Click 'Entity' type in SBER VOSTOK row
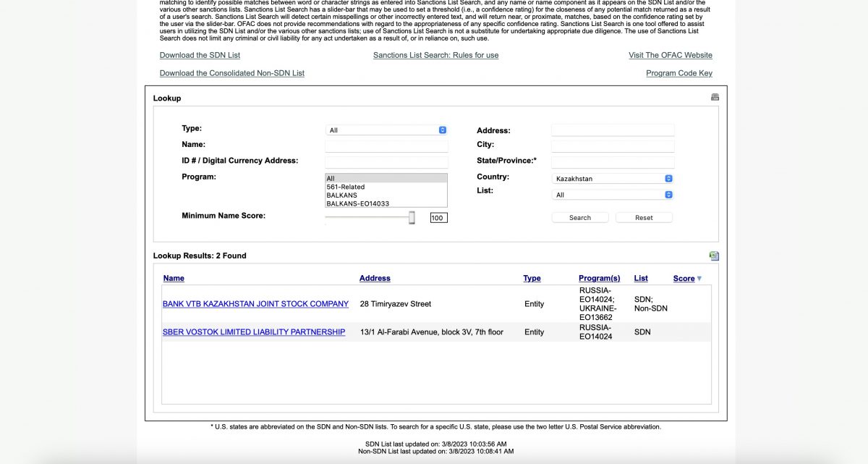This screenshot has width=868, height=464. coord(535,332)
